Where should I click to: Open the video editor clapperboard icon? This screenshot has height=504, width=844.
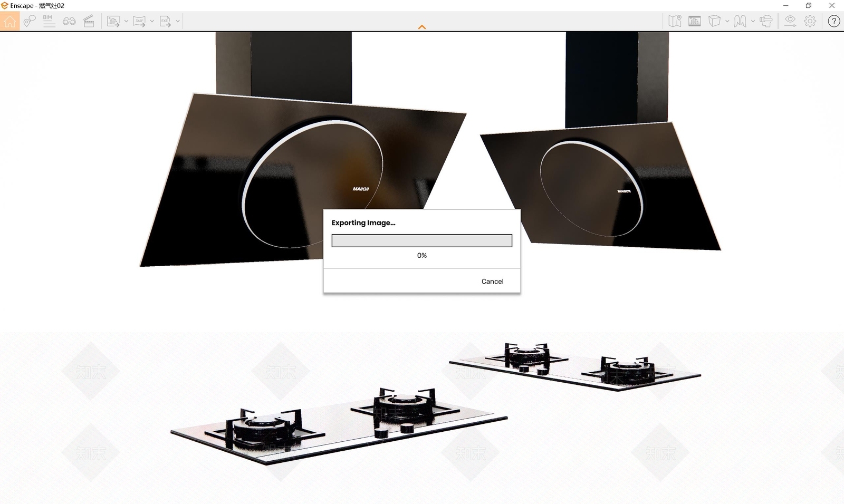point(89,21)
